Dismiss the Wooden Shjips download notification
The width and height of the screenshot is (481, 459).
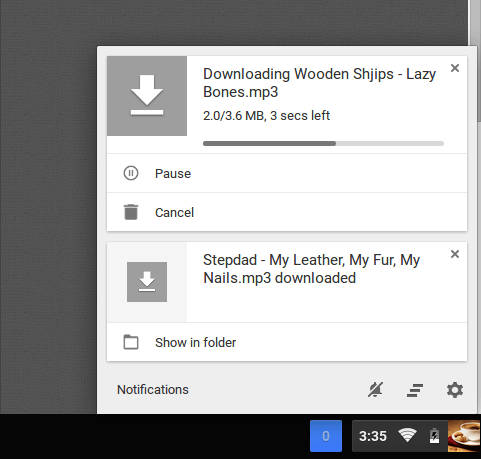click(455, 68)
